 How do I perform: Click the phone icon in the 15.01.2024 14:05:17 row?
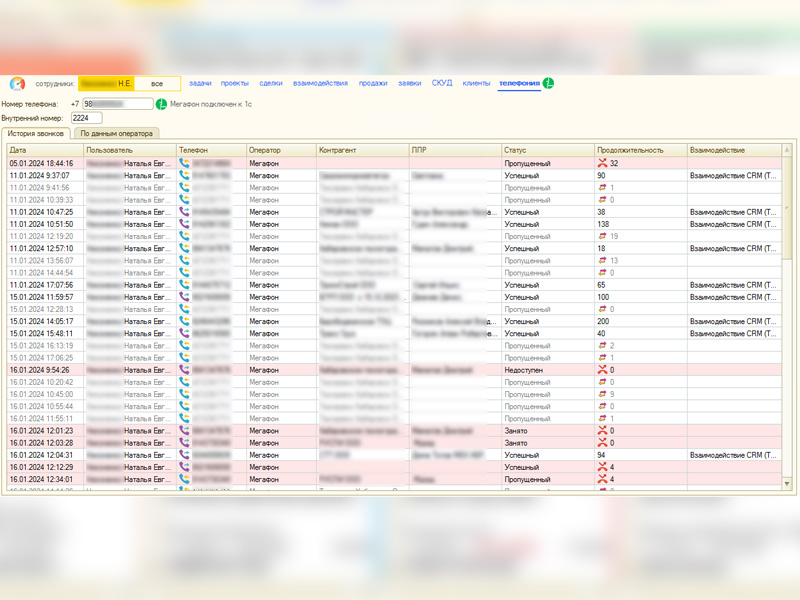(x=184, y=321)
